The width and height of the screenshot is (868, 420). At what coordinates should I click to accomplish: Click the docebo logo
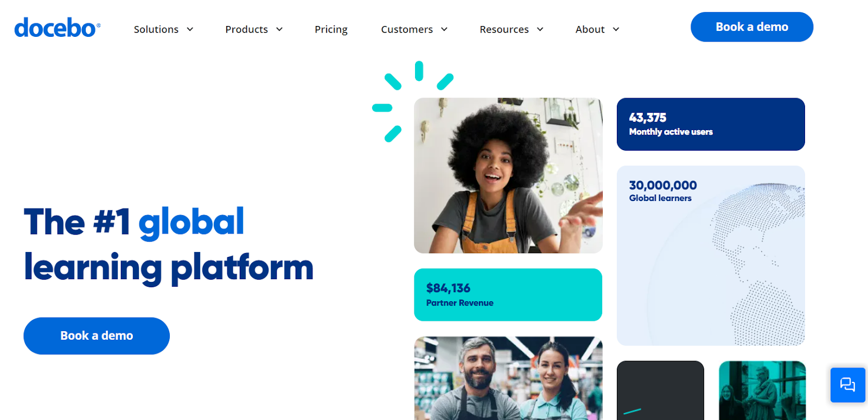point(58,28)
